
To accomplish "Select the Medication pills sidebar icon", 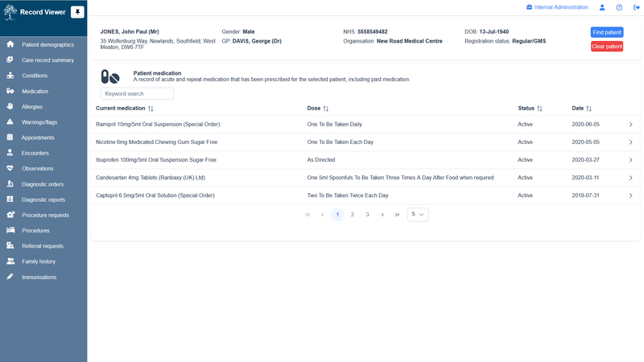I will 10,91.
